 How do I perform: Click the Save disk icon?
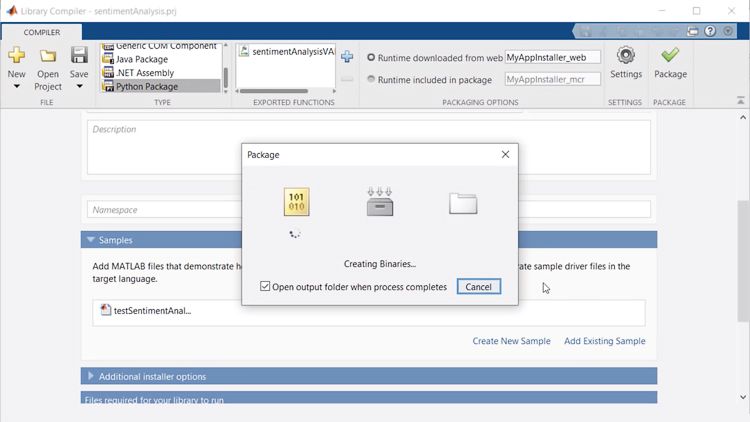(79, 54)
